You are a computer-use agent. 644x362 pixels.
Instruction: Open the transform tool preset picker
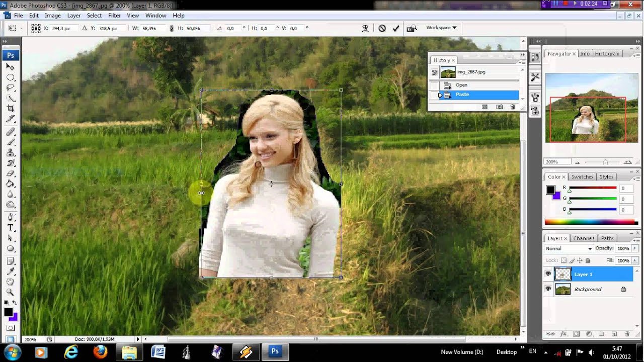(x=15, y=29)
